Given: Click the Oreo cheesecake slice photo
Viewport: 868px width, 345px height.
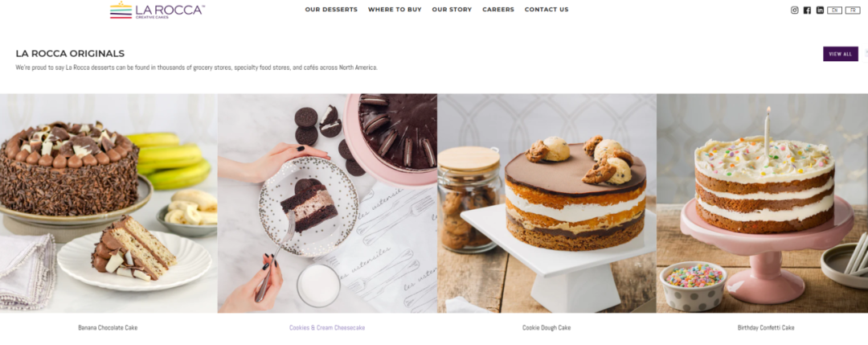Looking at the screenshot, I should (x=327, y=203).
